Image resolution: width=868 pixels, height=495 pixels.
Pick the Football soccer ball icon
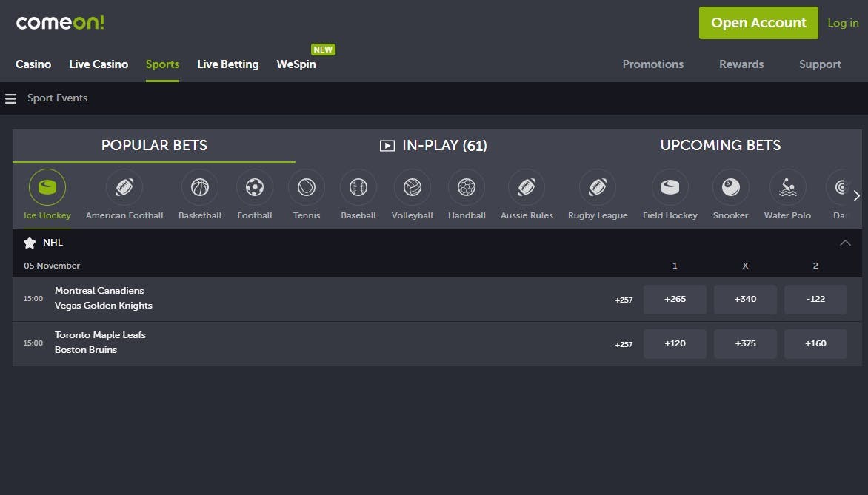point(255,187)
